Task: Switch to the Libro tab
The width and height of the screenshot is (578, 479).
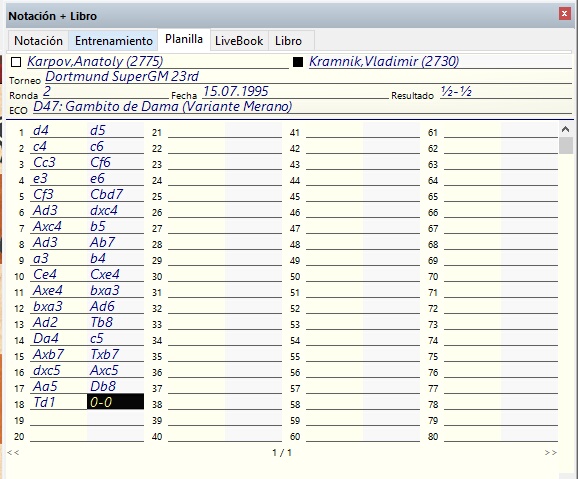Action: point(288,41)
